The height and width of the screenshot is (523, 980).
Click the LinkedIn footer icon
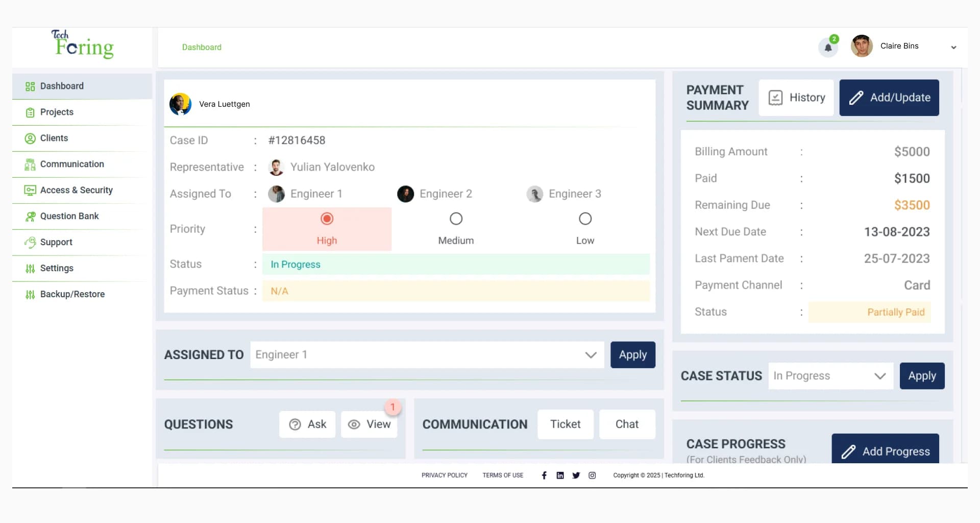coord(560,476)
